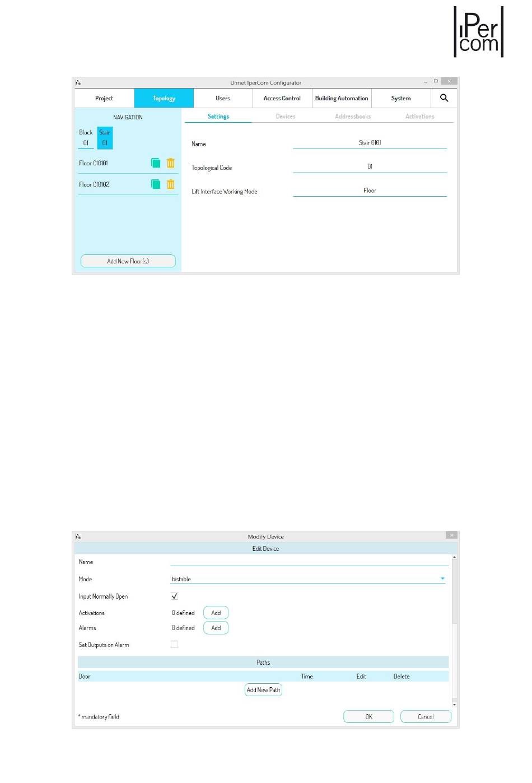Click Add New Floor(s) button
532x783 pixels.
(128, 261)
